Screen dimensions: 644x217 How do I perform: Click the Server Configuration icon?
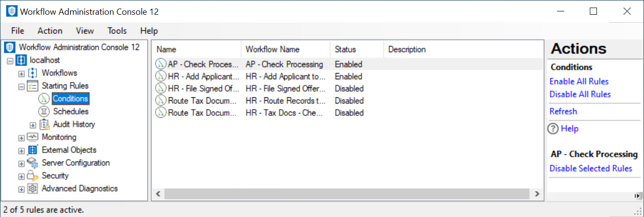[x=33, y=163]
